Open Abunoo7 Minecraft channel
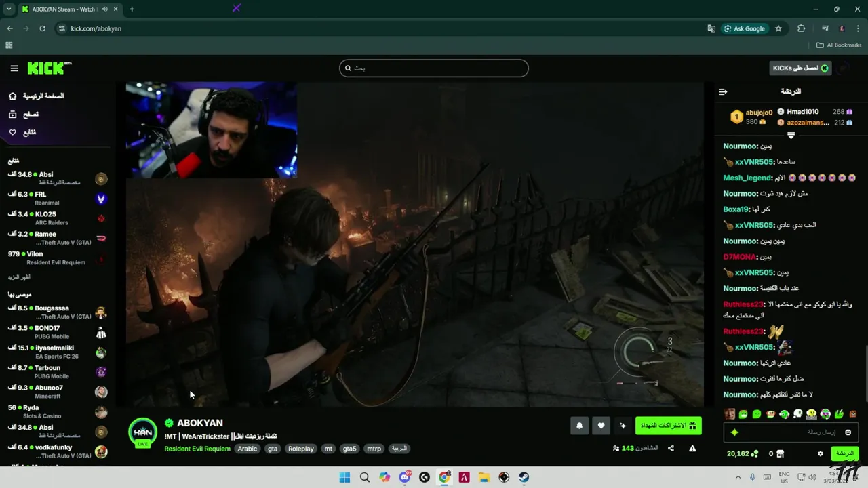Screen dimensions: 868x488 pos(57,392)
